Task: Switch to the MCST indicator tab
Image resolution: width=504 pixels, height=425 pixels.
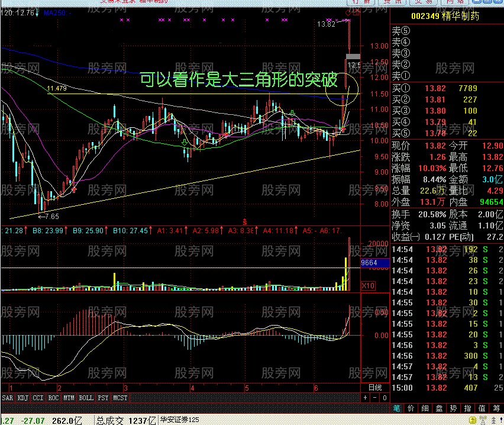Action: point(120,398)
